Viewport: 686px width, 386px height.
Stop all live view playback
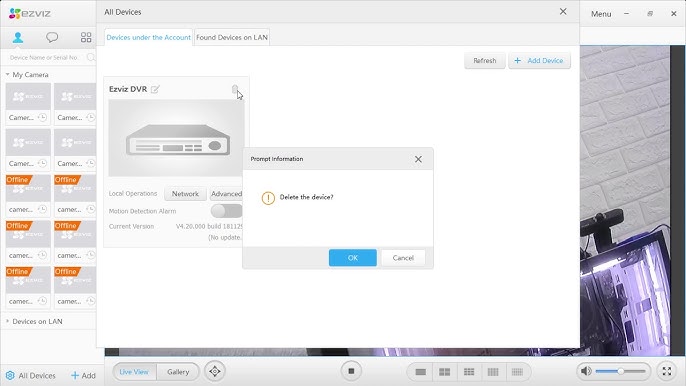click(351, 371)
